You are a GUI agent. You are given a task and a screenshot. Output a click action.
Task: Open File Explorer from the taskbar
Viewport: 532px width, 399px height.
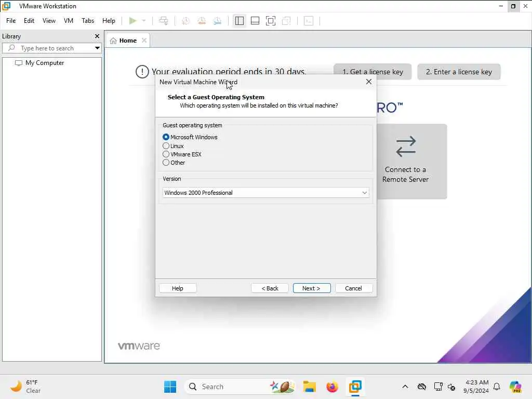click(x=310, y=387)
